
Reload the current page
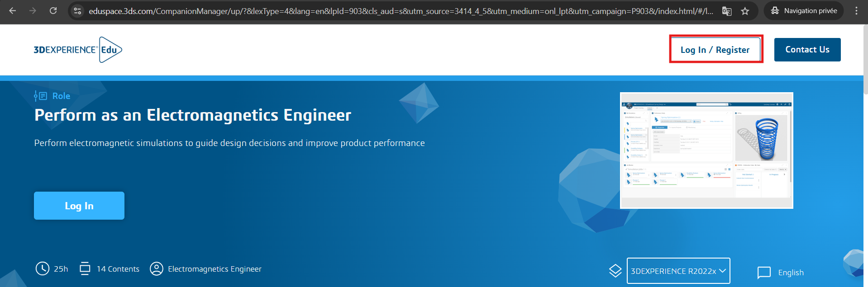[53, 11]
